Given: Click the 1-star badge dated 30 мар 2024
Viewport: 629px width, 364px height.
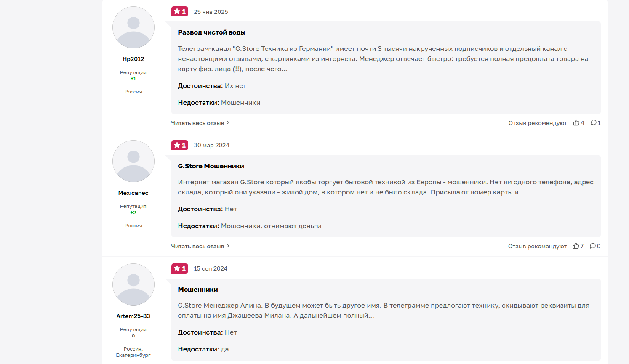Looking at the screenshot, I should (180, 146).
